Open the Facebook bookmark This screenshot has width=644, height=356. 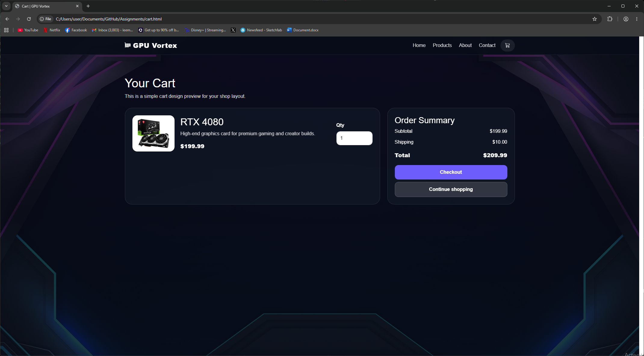[x=76, y=30]
